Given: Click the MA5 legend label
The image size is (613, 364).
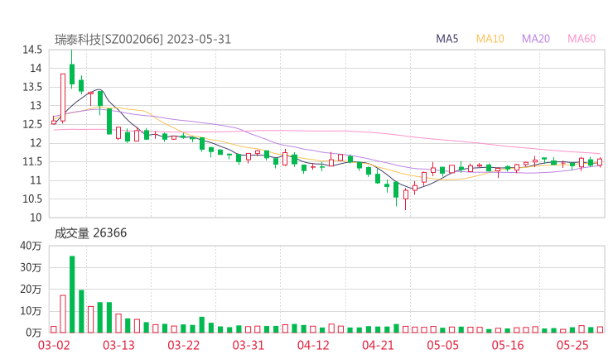Looking at the screenshot, I should pyautogui.click(x=446, y=39).
